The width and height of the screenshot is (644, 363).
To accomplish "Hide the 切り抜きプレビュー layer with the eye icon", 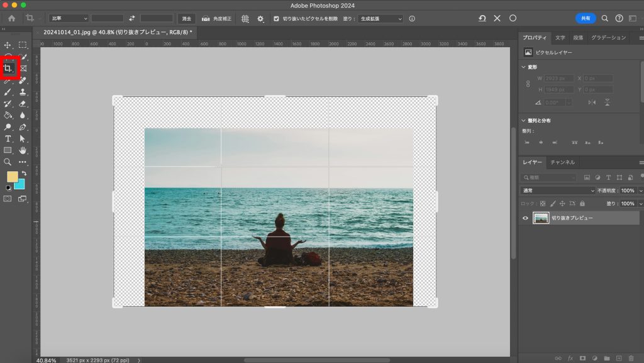I will click(x=526, y=218).
